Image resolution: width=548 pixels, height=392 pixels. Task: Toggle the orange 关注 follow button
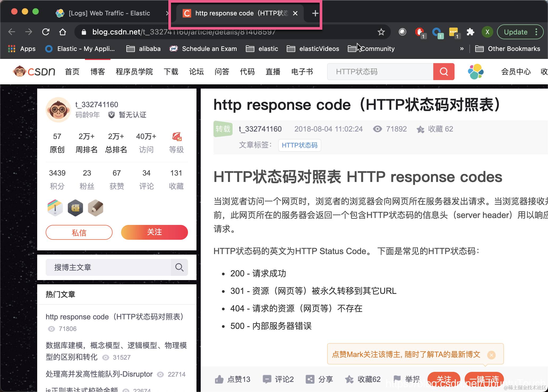tap(154, 232)
